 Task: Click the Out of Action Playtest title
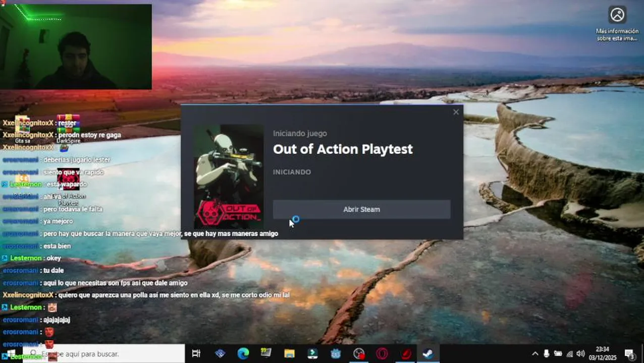coord(343,149)
